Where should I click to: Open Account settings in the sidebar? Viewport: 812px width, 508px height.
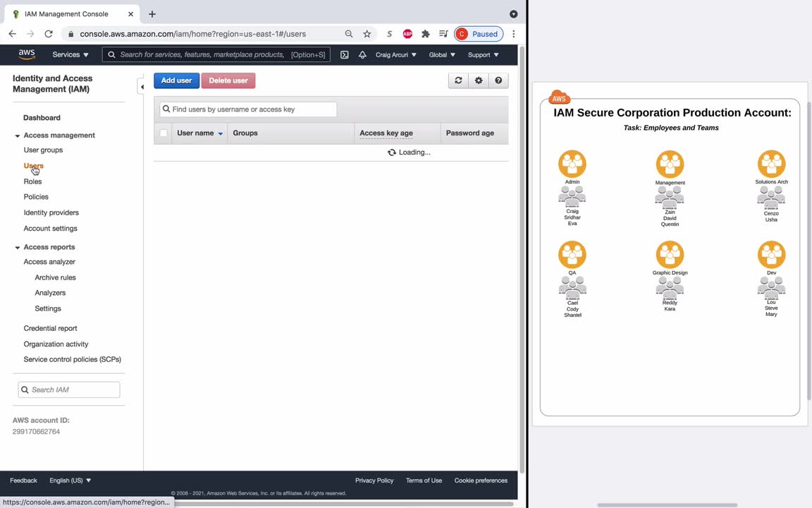[x=50, y=229]
